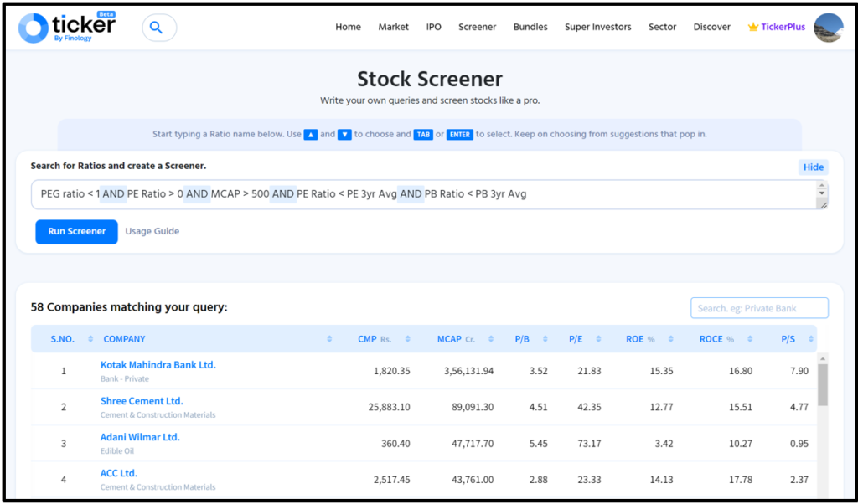The image size is (858, 504).
Task: Sort results by ROE % column
Action: coord(668,338)
